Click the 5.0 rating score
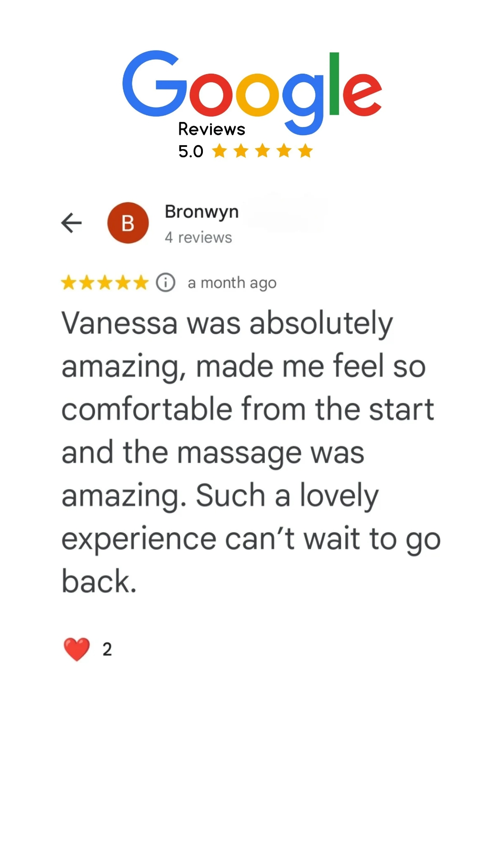This screenshot has width=488, height=868. click(191, 151)
